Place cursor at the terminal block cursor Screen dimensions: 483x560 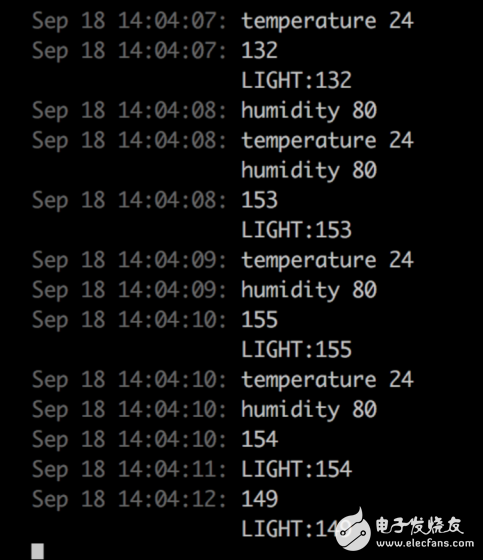(x=38, y=551)
